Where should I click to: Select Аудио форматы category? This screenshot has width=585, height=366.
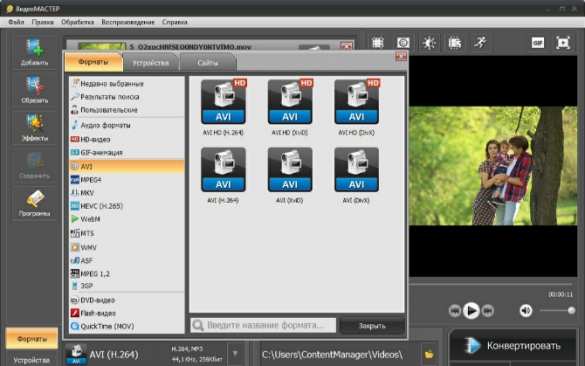tap(127, 125)
